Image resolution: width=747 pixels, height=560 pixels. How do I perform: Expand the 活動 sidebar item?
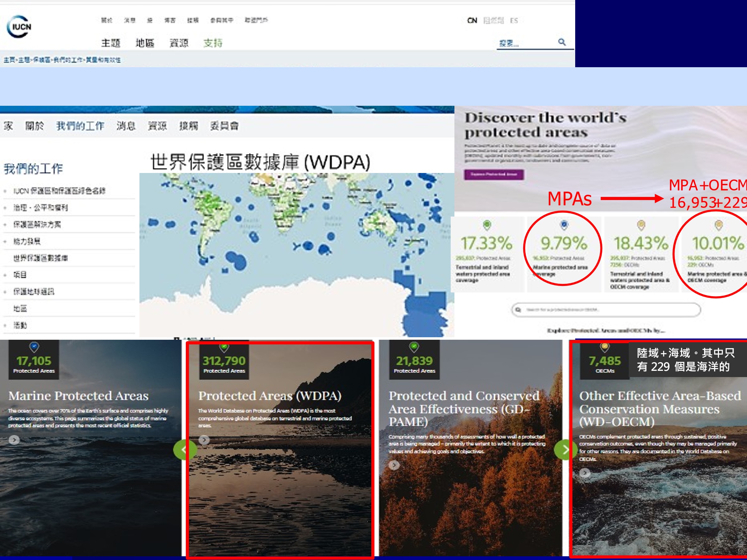tap(5, 325)
